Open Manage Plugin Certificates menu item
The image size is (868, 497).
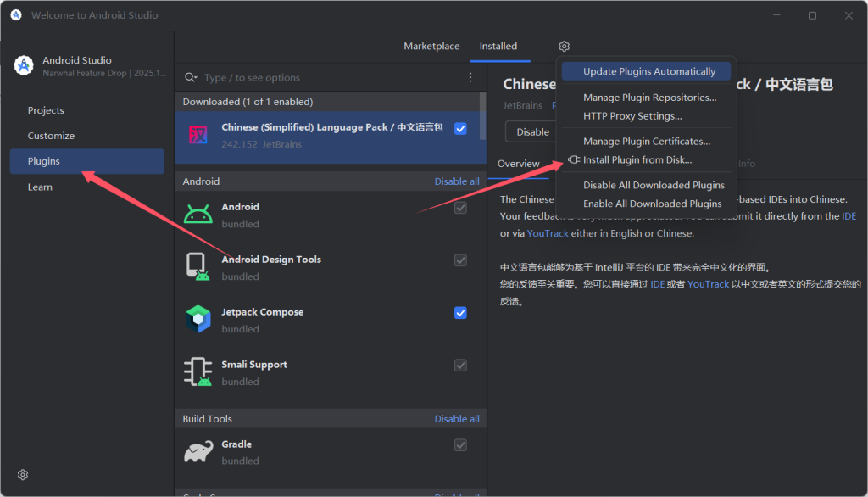(646, 142)
